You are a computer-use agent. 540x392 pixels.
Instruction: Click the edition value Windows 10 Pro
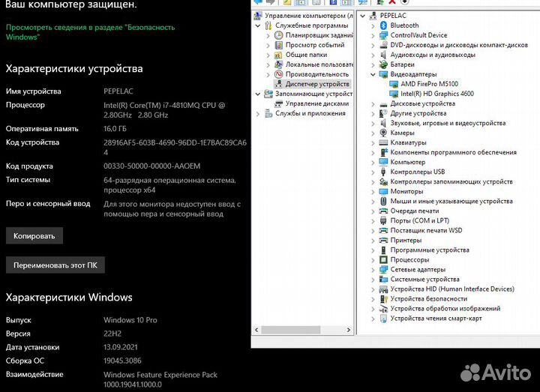tap(130, 320)
